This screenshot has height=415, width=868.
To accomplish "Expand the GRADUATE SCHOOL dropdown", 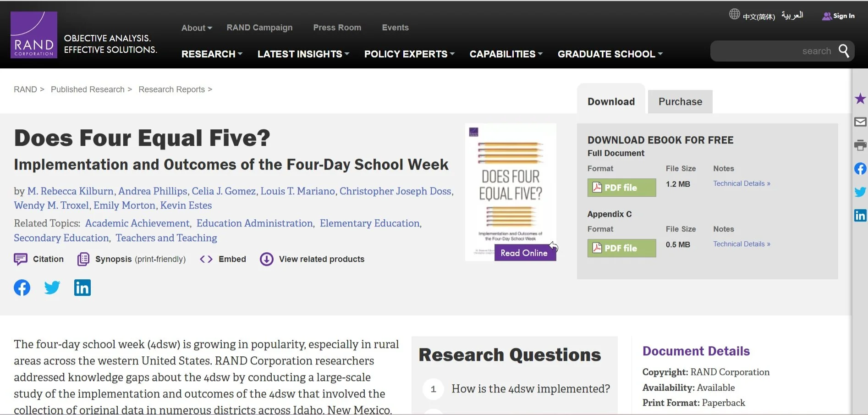I will [610, 54].
